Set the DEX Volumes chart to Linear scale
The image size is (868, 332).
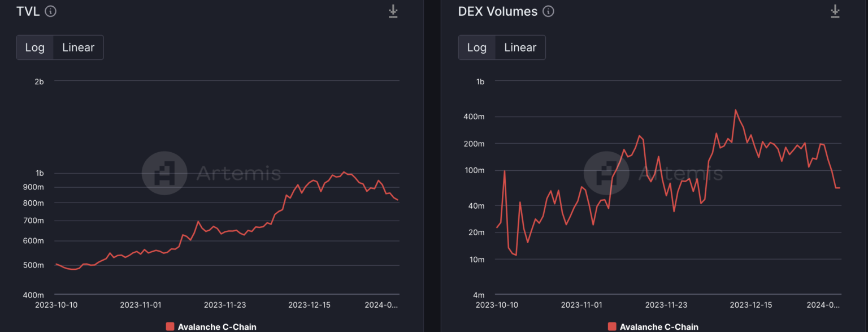[520, 48]
